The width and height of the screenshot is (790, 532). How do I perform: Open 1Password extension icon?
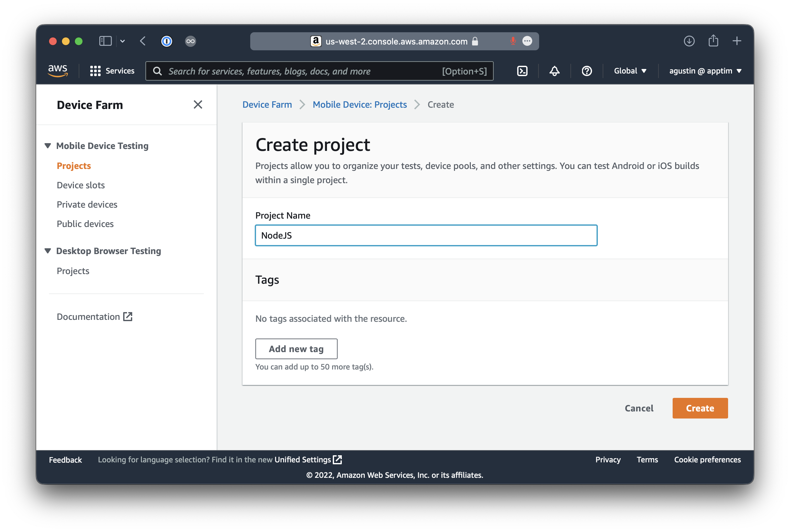166,41
